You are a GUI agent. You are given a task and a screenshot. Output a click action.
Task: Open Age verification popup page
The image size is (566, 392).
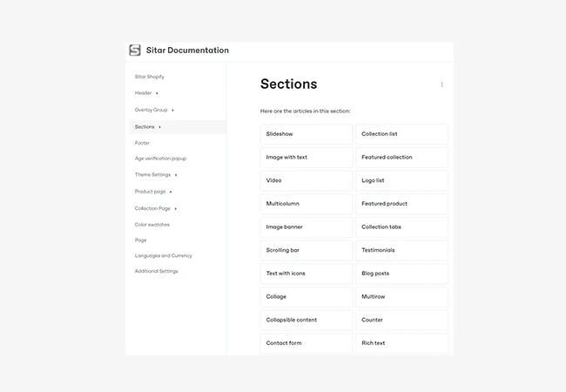click(160, 159)
